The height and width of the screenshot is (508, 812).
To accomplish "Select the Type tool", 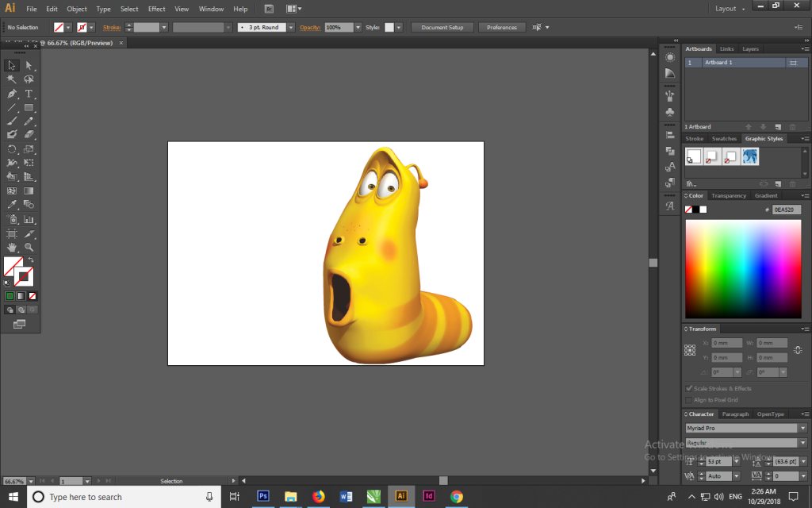I will [29, 94].
